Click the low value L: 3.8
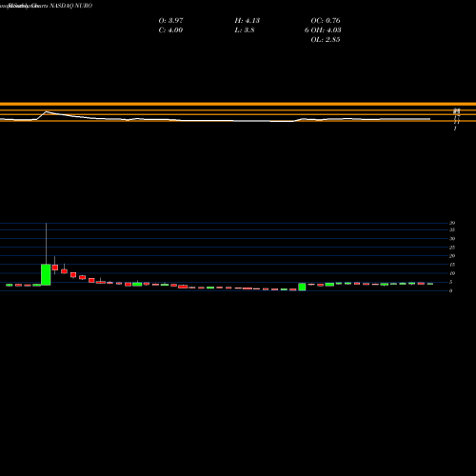 245,30
